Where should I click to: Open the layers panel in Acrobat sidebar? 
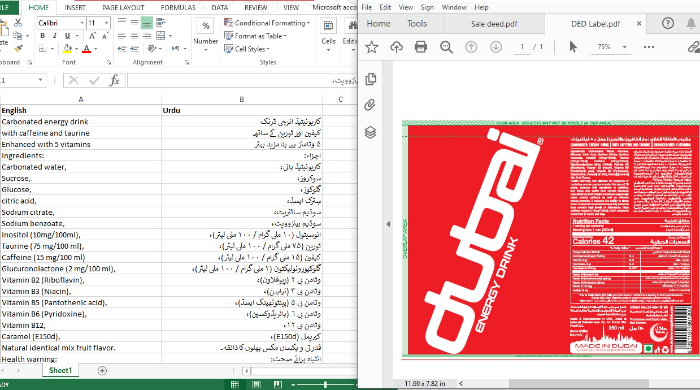pyautogui.click(x=370, y=133)
